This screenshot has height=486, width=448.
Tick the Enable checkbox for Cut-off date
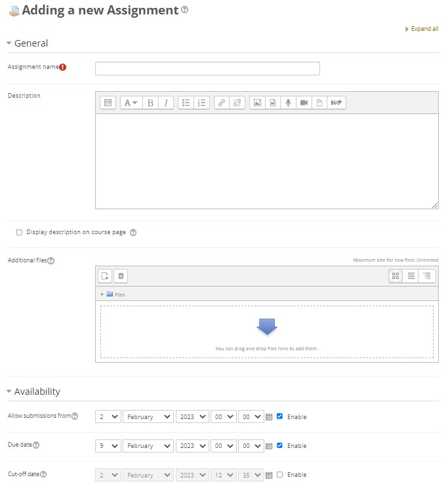pos(280,475)
